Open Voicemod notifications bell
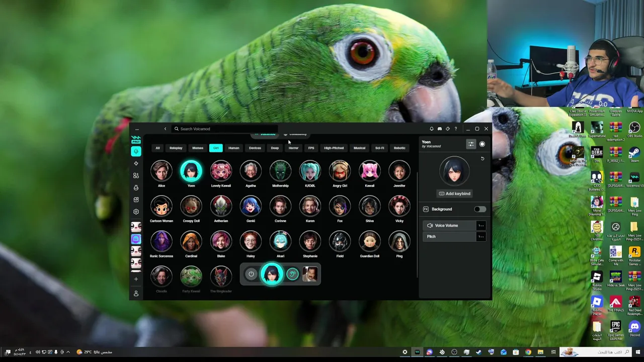The height and width of the screenshot is (362, 644). click(x=431, y=129)
